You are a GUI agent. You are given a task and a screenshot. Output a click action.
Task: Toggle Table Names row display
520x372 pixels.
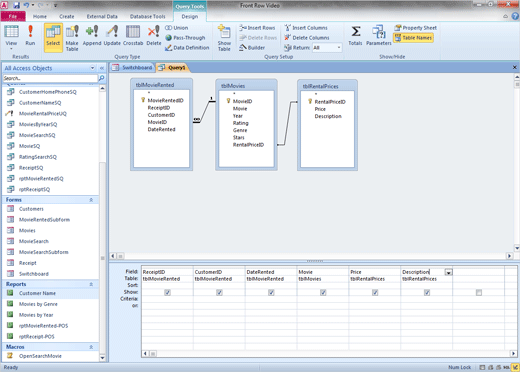[x=413, y=38]
